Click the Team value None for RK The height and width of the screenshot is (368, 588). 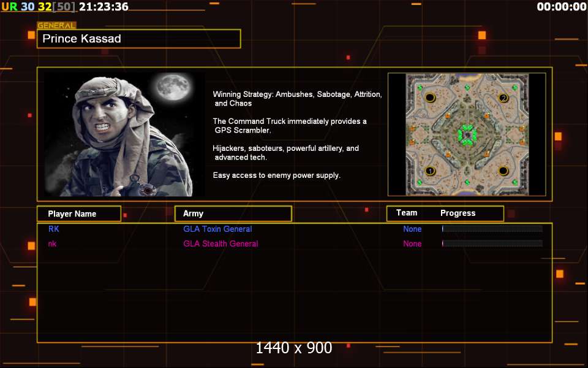pos(412,229)
